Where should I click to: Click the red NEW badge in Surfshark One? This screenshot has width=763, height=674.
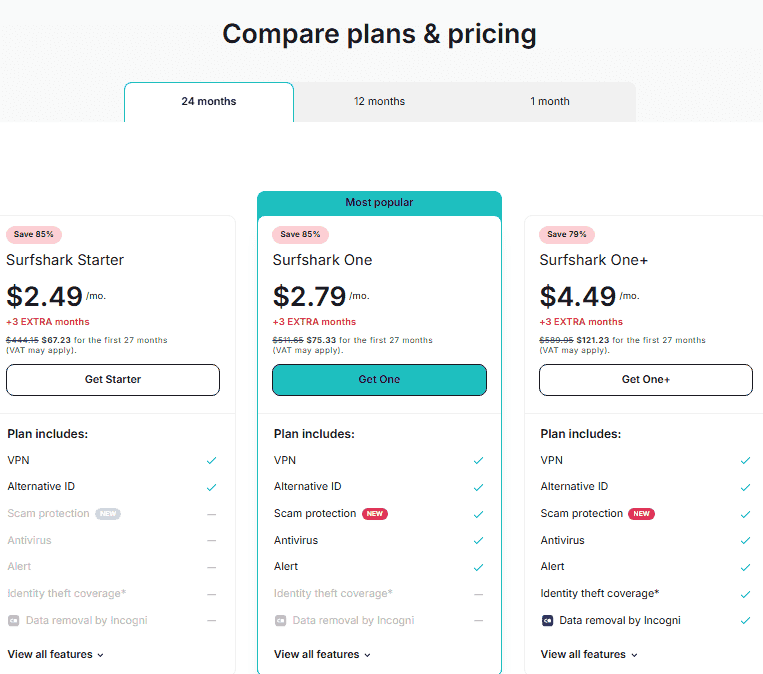(375, 513)
